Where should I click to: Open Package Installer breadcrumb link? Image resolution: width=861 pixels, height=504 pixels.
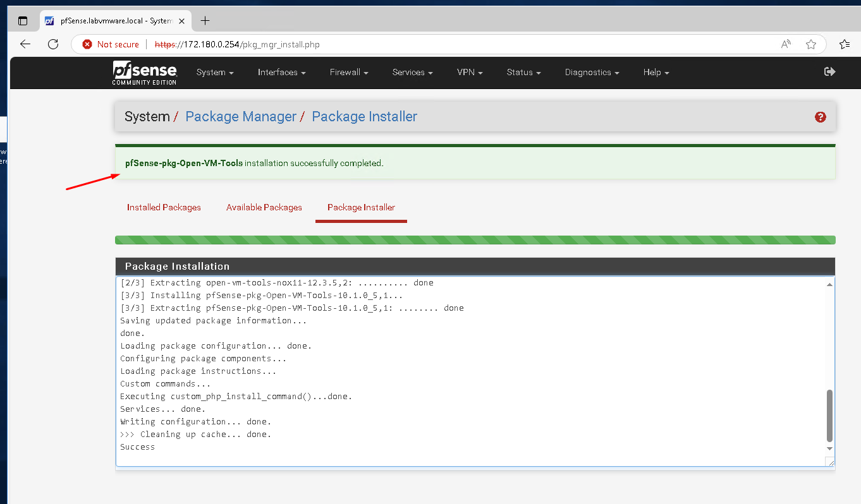pyautogui.click(x=365, y=117)
